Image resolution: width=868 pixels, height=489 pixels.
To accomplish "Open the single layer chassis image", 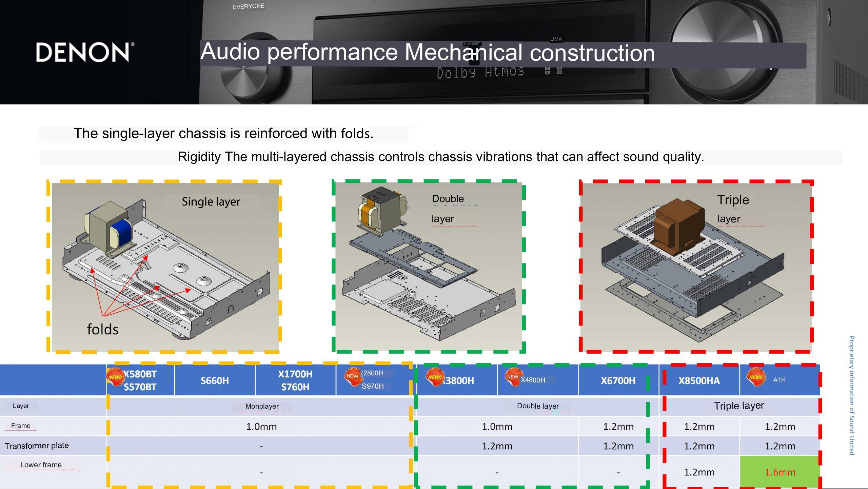I will click(x=165, y=267).
